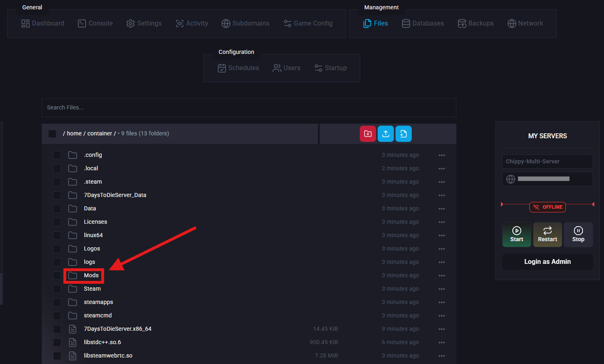
Task: Check the .steam folder checkbox
Action: (57, 182)
